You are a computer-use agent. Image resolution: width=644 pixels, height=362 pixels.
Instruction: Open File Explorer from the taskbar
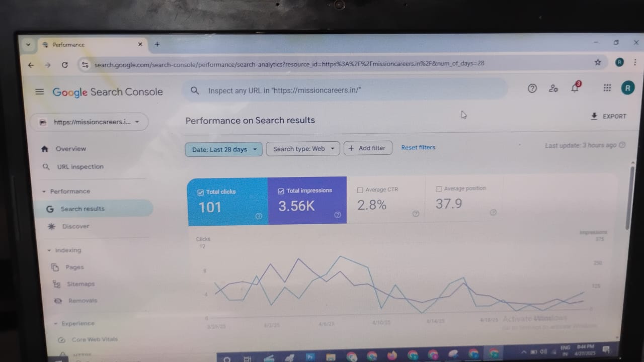click(x=331, y=357)
